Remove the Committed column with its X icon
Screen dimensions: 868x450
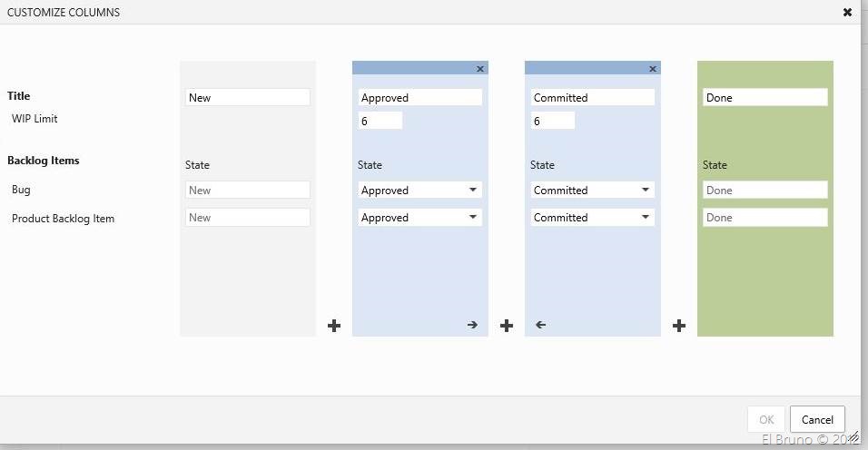click(x=652, y=69)
